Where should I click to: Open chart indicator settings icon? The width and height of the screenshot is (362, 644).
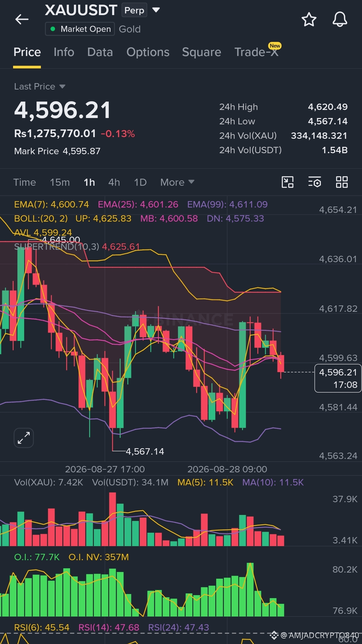click(x=315, y=182)
